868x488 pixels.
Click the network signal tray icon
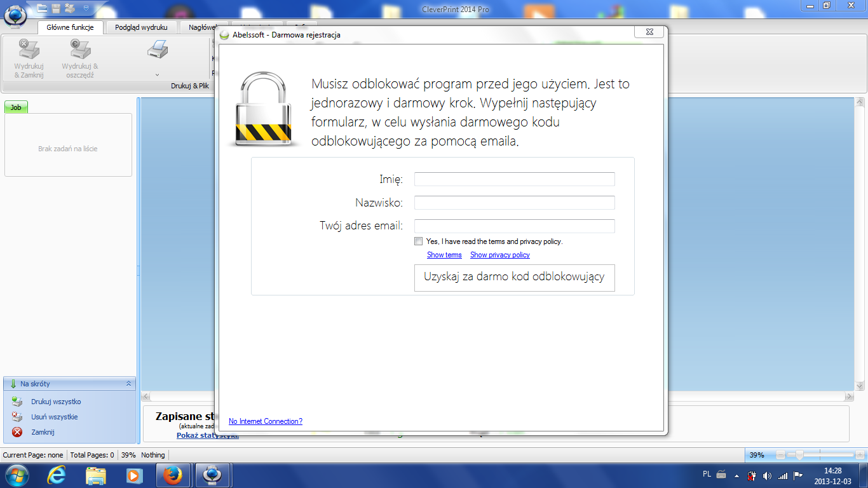783,475
